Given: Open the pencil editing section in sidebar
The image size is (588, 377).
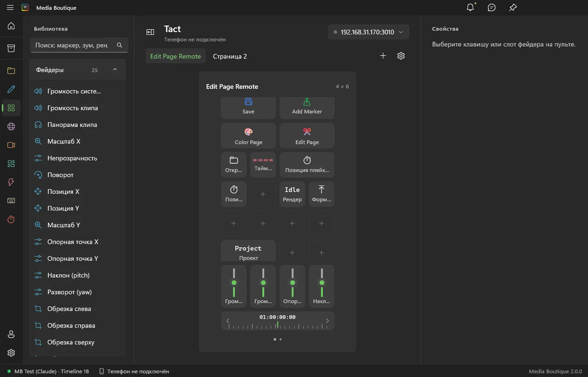Looking at the screenshot, I should tap(11, 89).
